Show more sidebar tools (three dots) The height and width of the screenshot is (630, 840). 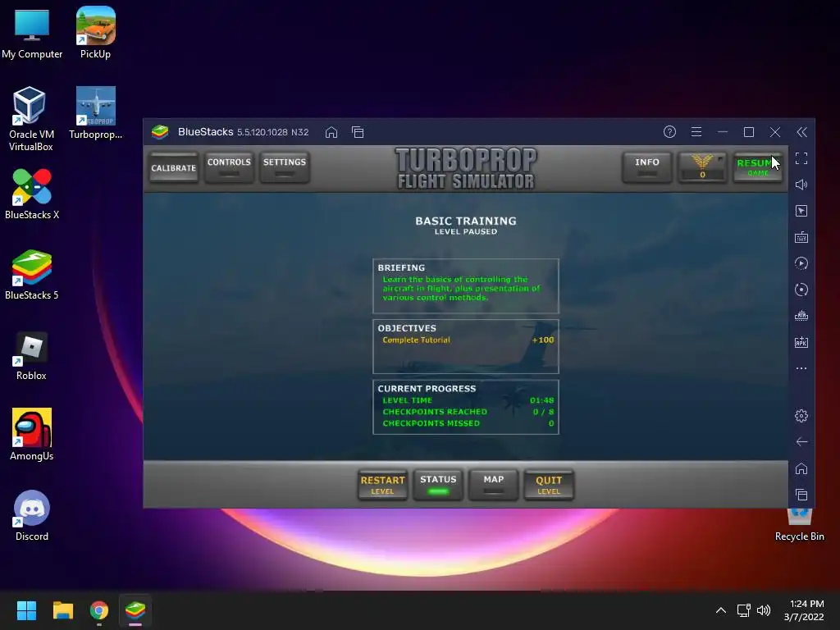(801, 368)
